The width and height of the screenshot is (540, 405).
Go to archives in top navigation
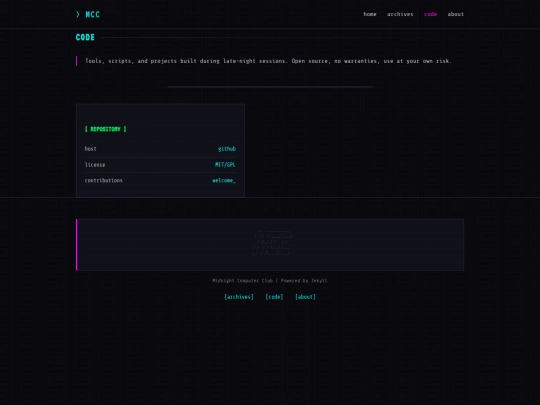click(x=400, y=14)
